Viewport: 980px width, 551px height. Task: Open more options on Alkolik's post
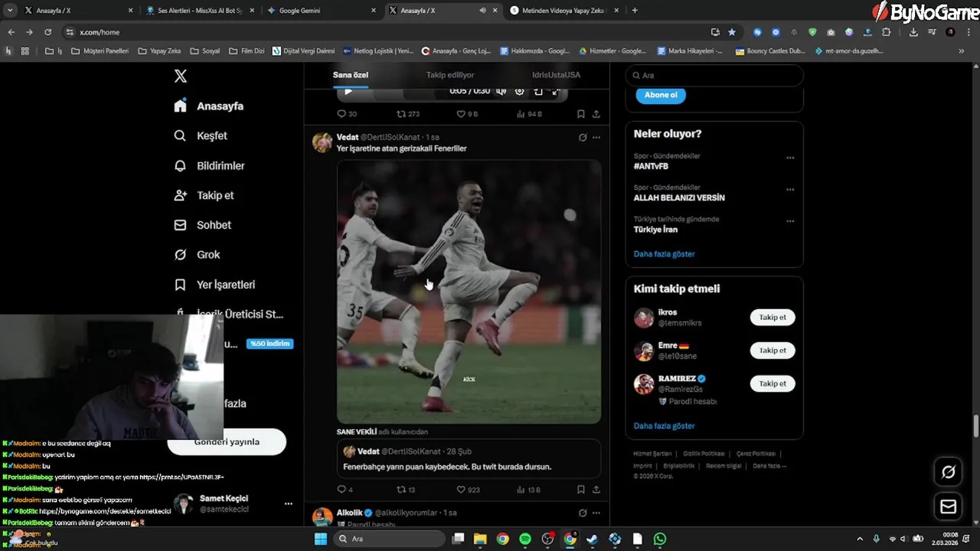pos(596,513)
